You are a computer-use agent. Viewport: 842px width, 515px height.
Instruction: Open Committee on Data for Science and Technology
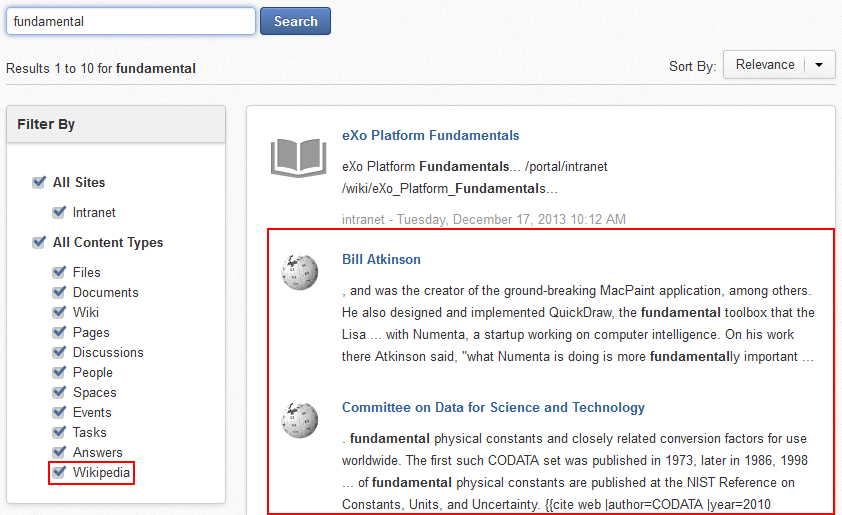(x=493, y=408)
